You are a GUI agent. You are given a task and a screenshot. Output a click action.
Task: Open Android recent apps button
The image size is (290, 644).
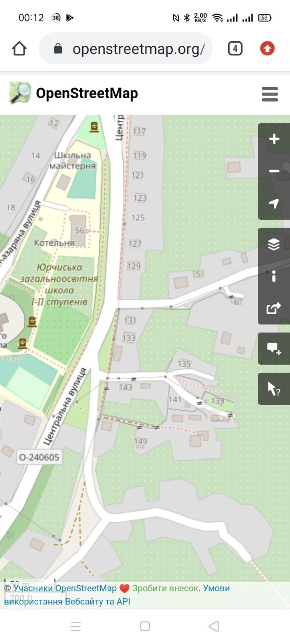[x=76, y=626]
